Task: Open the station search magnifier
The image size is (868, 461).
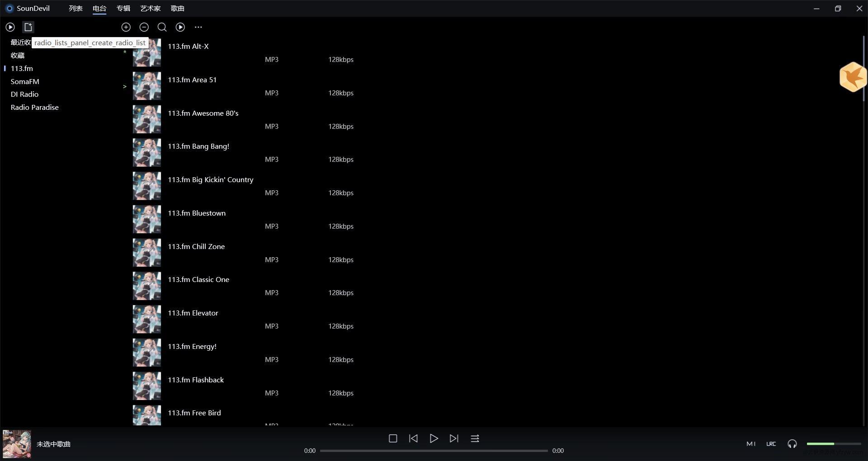Action: click(x=162, y=27)
